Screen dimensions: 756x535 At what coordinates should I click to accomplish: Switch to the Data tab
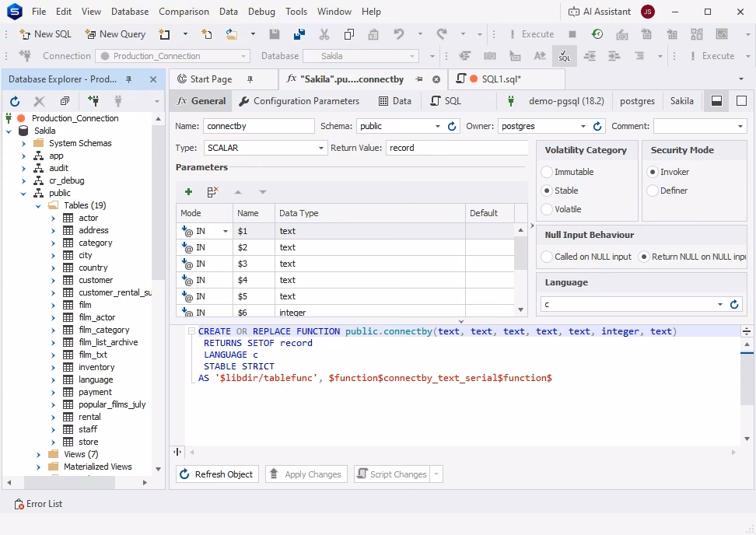395,101
